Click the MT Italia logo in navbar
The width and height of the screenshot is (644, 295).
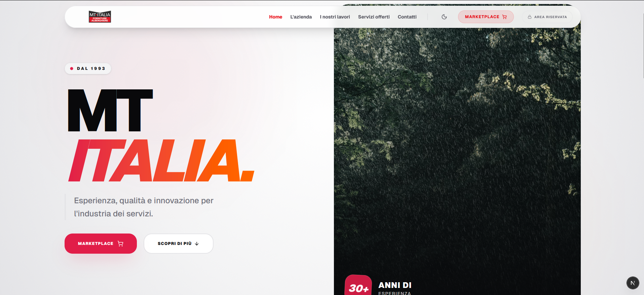pos(100,17)
